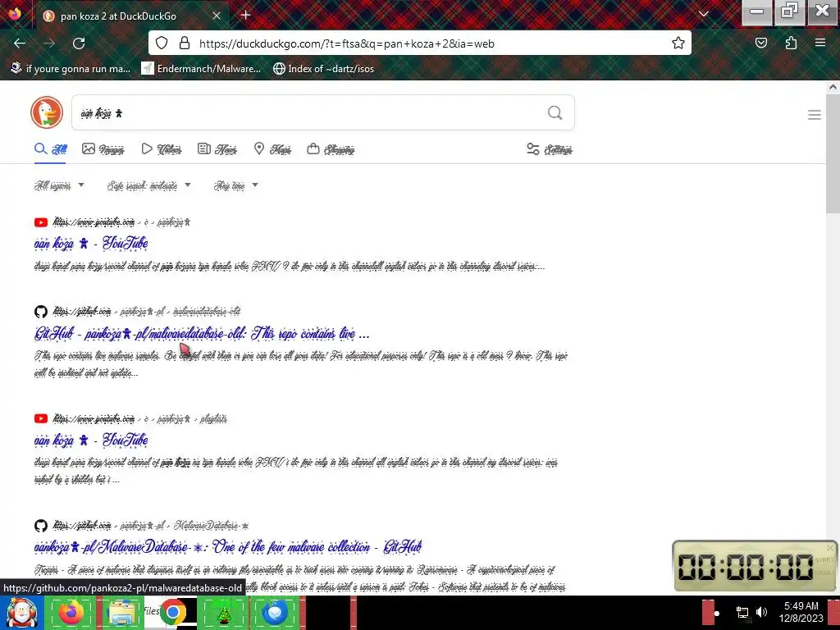Viewport: 840px width, 630px height.
Task: Open the tracking protection shield icon
Action: [x=162, y=43]
